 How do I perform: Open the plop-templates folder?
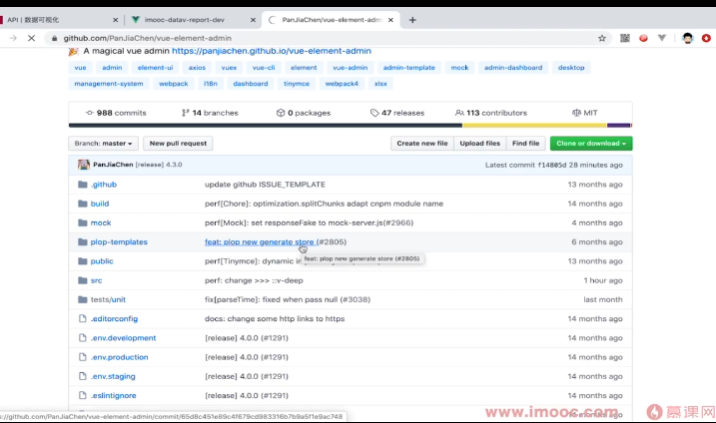click(x=119, y=242)
